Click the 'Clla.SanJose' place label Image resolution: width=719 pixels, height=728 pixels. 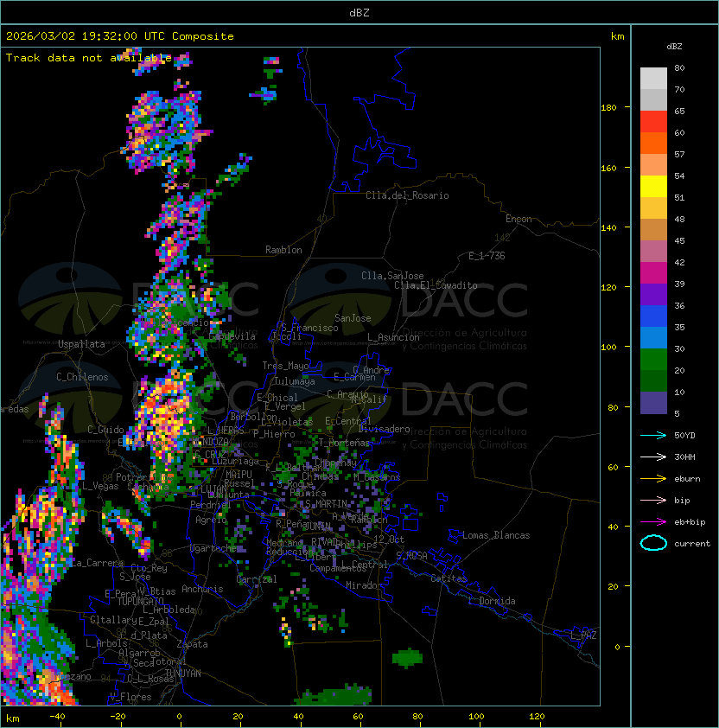tap(392, 276)
